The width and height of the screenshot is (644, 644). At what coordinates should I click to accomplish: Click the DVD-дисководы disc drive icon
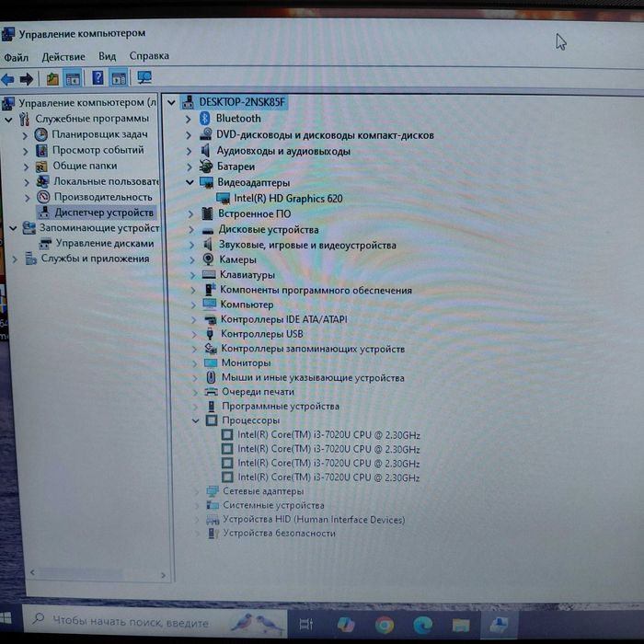pos(206,134)
